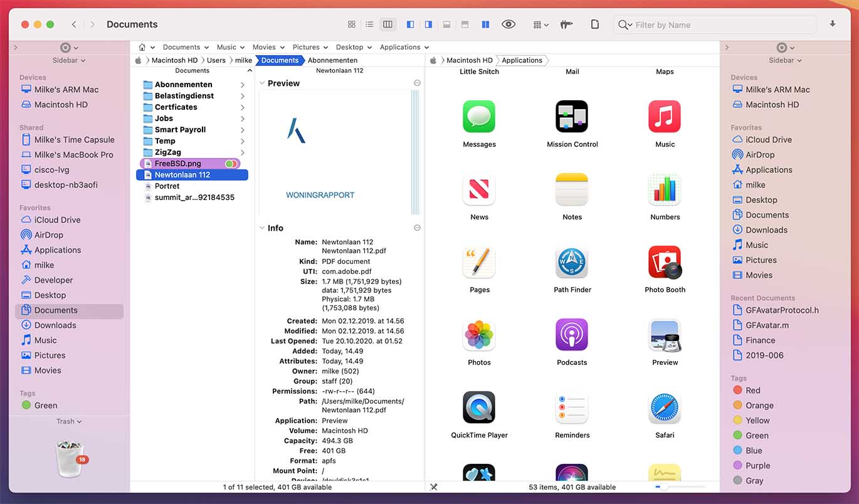Open the Podcasts app icon
Image resolution: width=859 pixels, height=504 pixels.
pyautogui.click(x=572, y=335)
